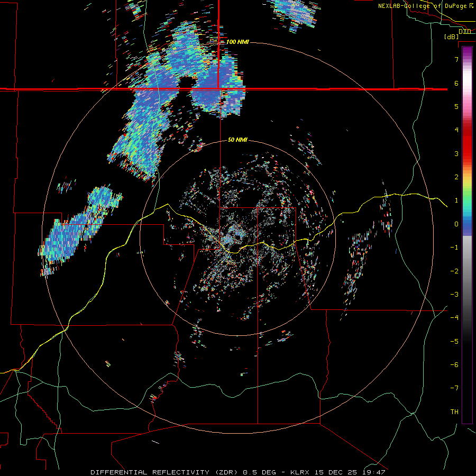Click the '-4' label on the color scale
Screen dimensions: 476x476
pyautogui.click(x=454, y=317)
